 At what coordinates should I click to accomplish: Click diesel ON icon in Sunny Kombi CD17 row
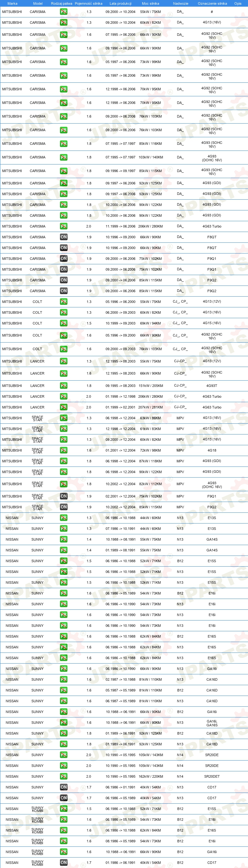tap(63, 863)
